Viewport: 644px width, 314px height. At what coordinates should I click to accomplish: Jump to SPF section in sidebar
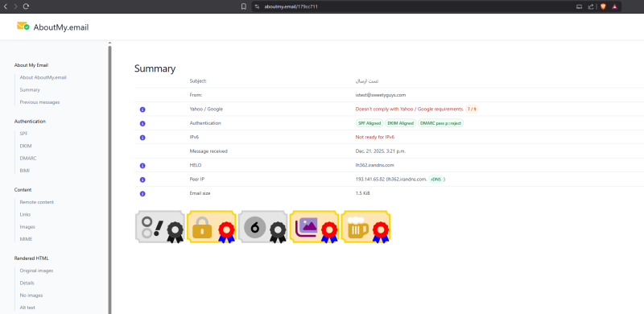(24, 134)
